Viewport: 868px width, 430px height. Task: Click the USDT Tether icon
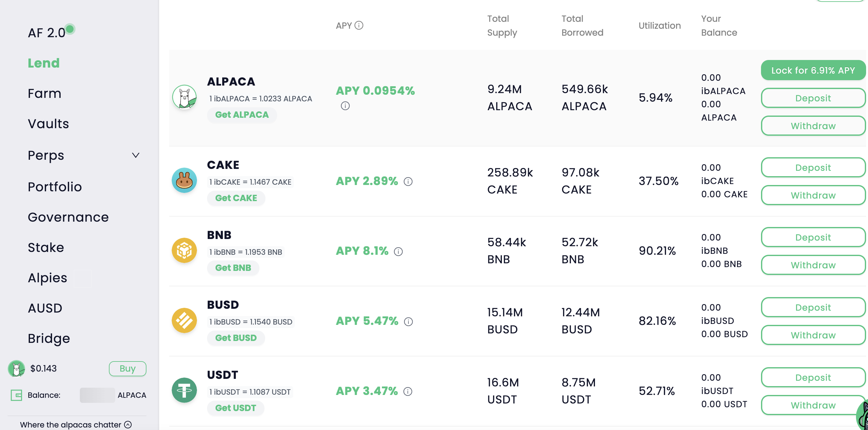pos(184,390)
